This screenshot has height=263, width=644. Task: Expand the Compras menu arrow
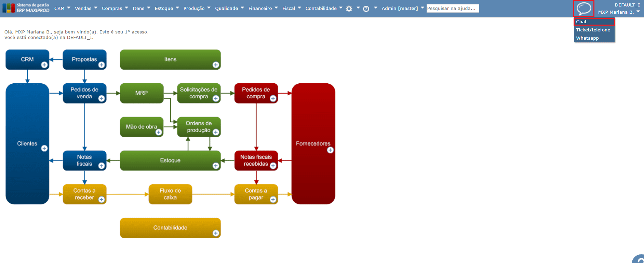pyautogui.click(x=126, y=8)
